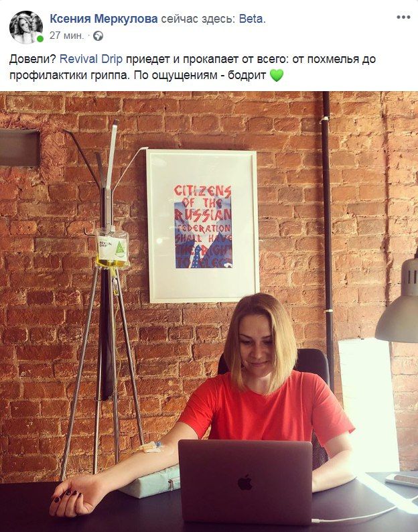418x532 pixels.
Task: Click the Apple logo on the laptop
Action: coord(245,482)
